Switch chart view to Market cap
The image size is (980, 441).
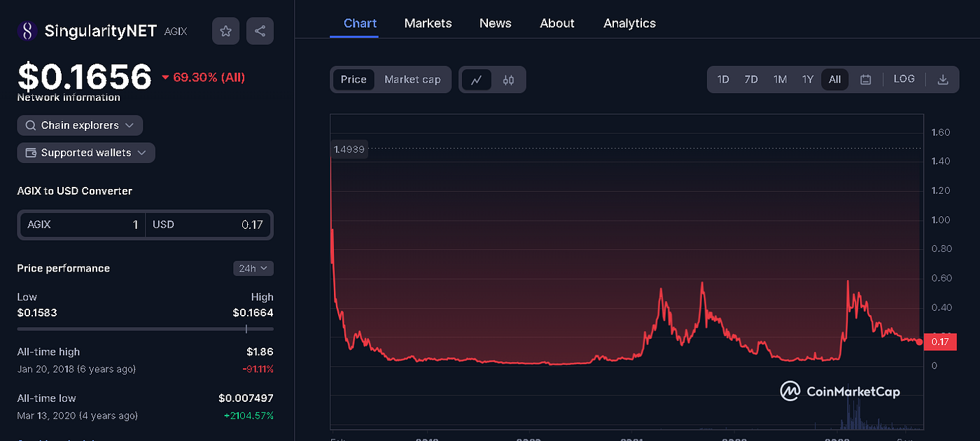pos(412,79)
